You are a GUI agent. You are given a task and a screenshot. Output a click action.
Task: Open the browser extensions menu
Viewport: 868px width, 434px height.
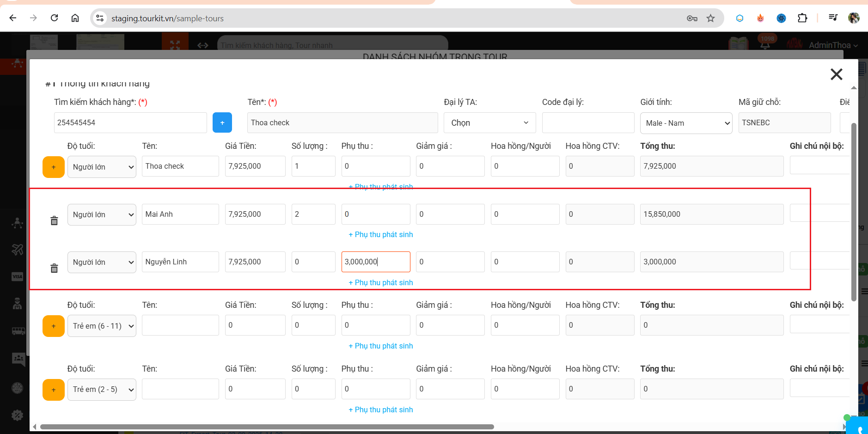coord(802,18)
